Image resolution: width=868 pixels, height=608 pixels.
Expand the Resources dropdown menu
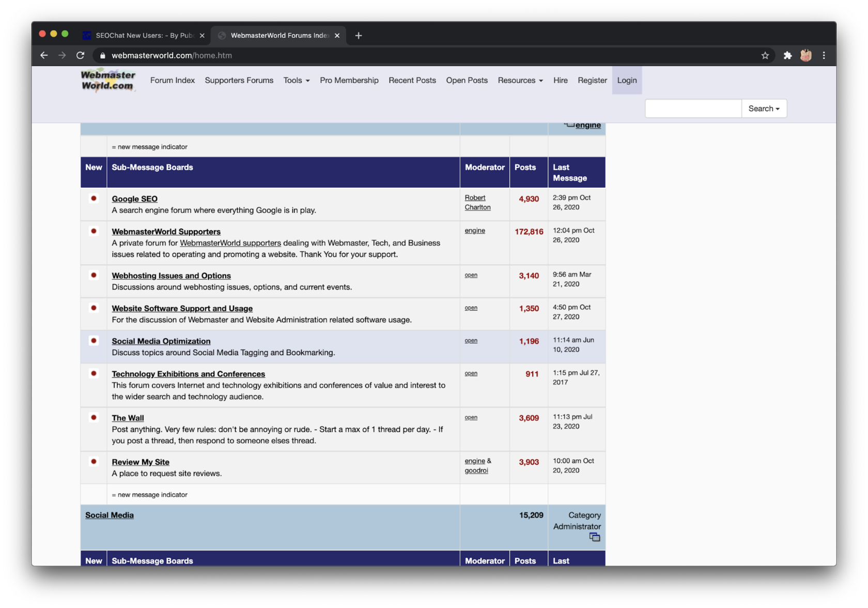tap(520, 80)
